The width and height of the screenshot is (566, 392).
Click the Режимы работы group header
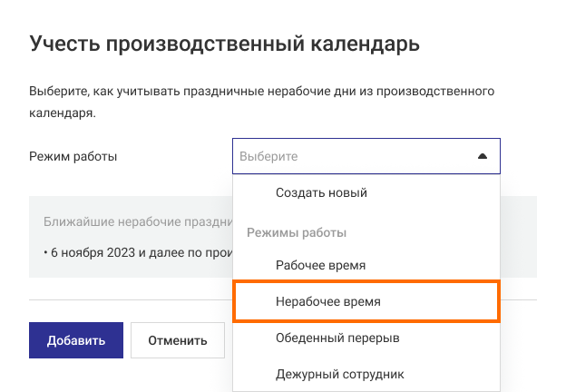(297, 233)
